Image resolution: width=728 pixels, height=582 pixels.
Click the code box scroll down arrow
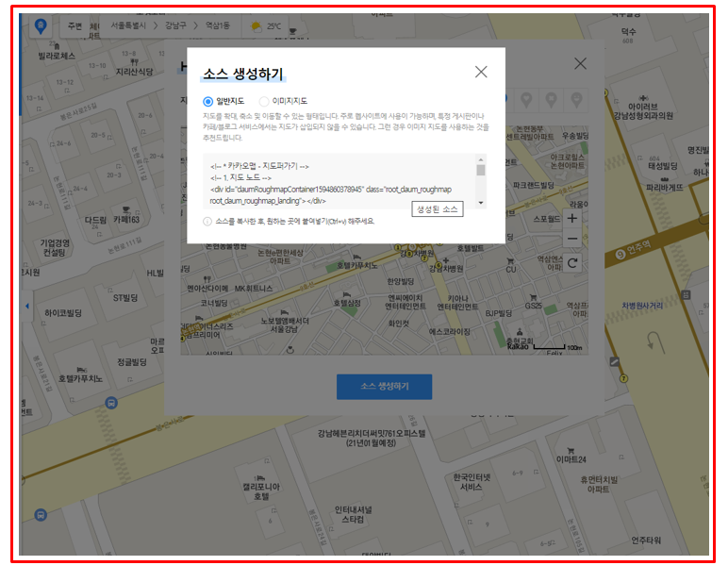tap(481, 203)
